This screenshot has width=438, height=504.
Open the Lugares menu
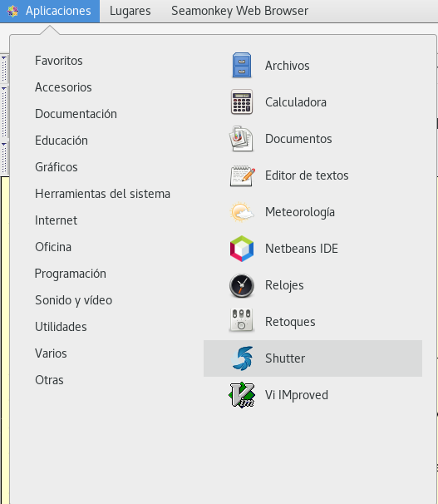tap(130, 11)
